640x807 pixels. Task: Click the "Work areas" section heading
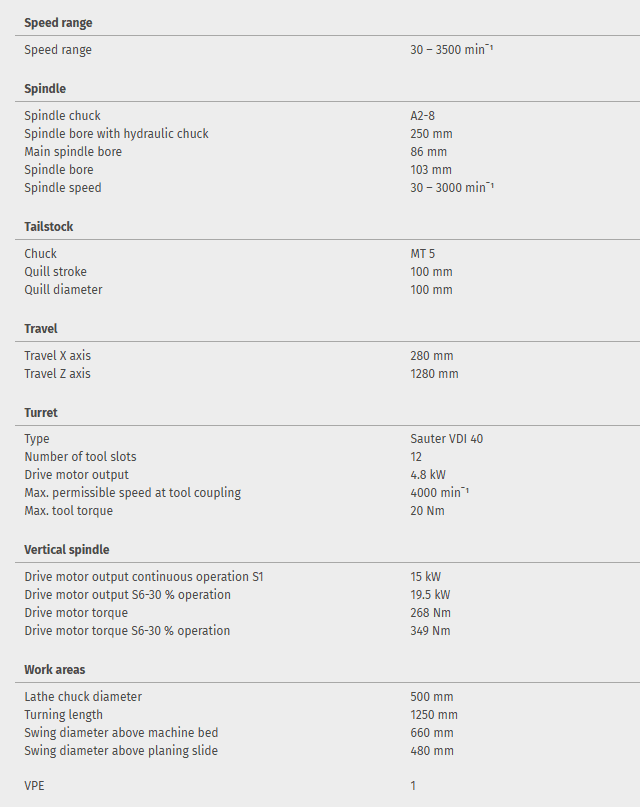coord(55,670)
